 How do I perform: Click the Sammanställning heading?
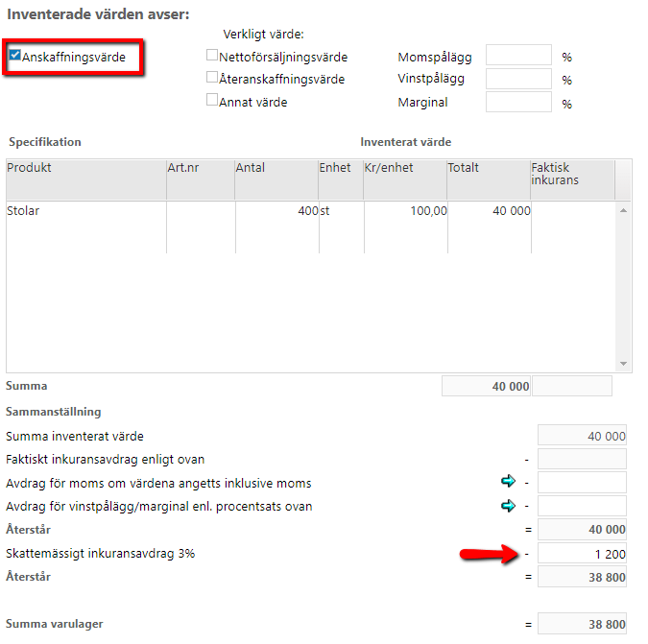tap(54, 412)
